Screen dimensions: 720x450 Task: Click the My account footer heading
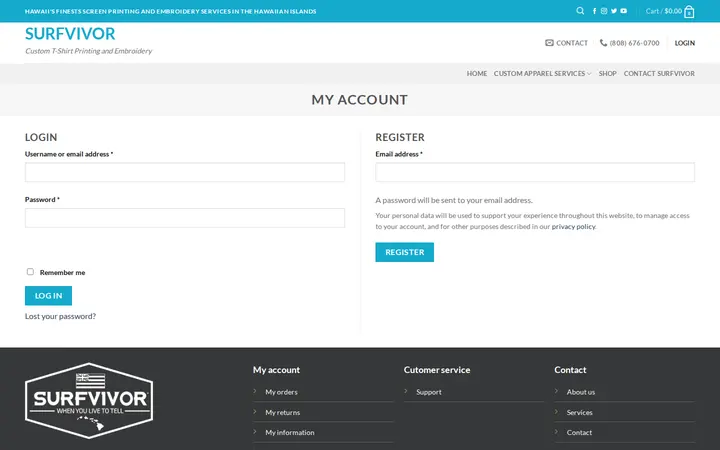coord(276,370)
